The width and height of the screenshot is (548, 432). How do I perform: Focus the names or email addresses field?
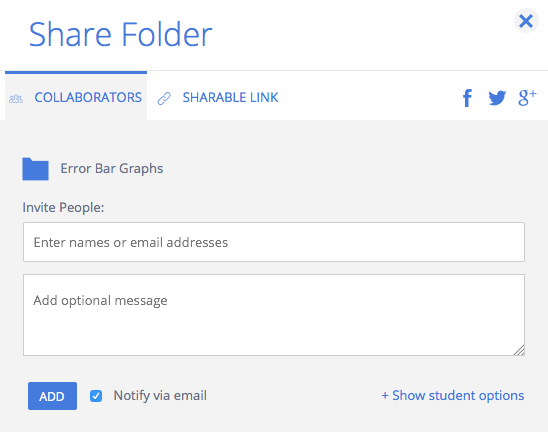pos(274,242)
